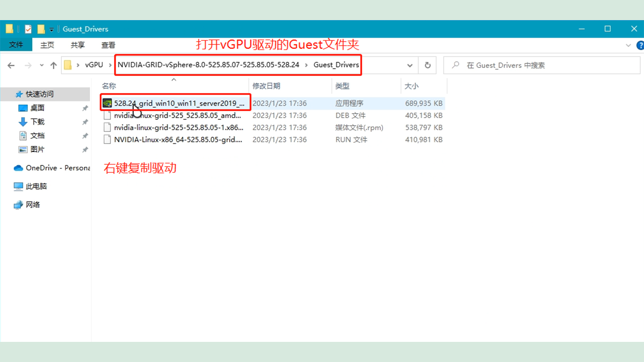
Task: Open 快速访问 in navigation pane
Action: point(40,94)
